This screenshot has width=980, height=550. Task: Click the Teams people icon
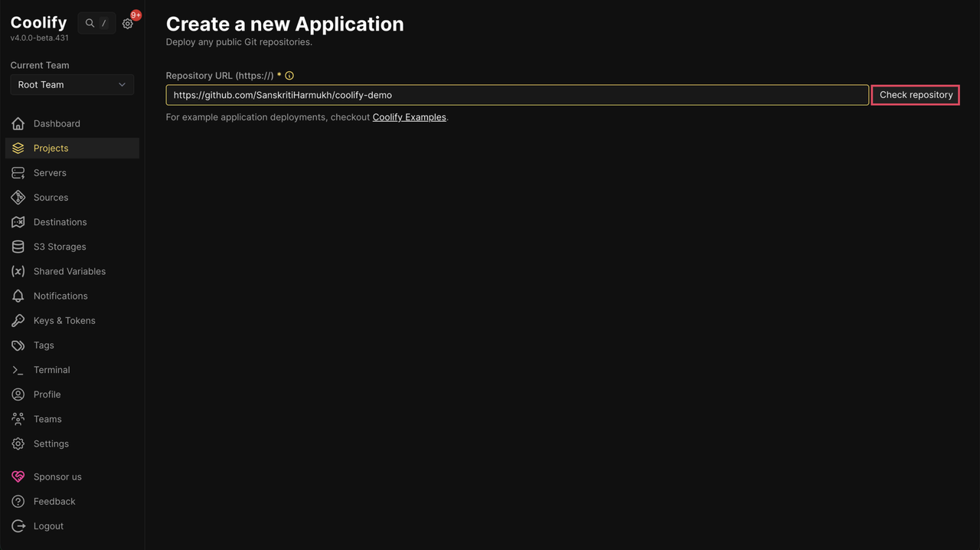click(x=18, y=419)
